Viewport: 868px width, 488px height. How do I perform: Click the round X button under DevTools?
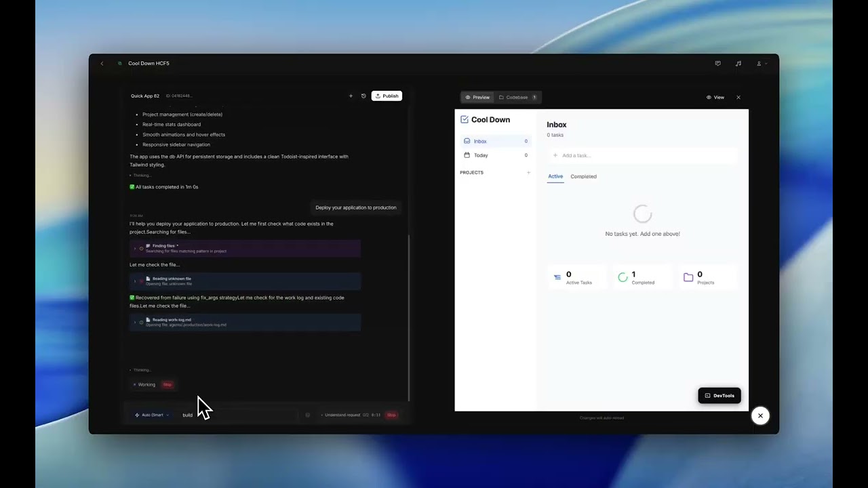pos(760,415)
